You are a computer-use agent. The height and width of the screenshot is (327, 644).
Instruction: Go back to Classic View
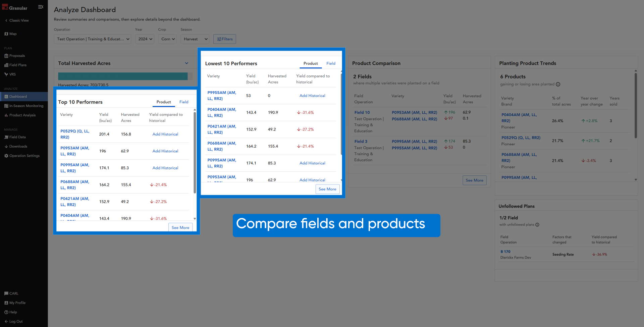pyautogui.click(x=17, y=20)
